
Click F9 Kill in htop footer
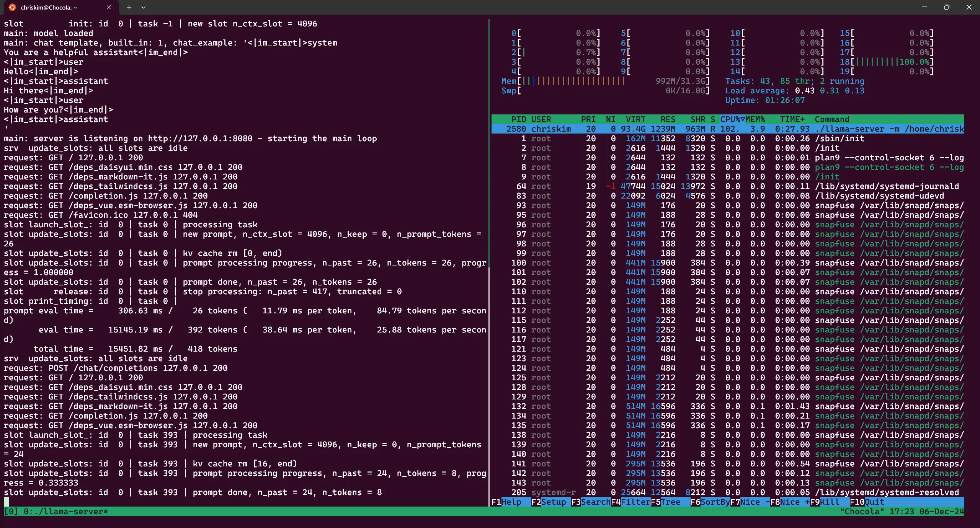pyautogui.click(x=830, y=502)
